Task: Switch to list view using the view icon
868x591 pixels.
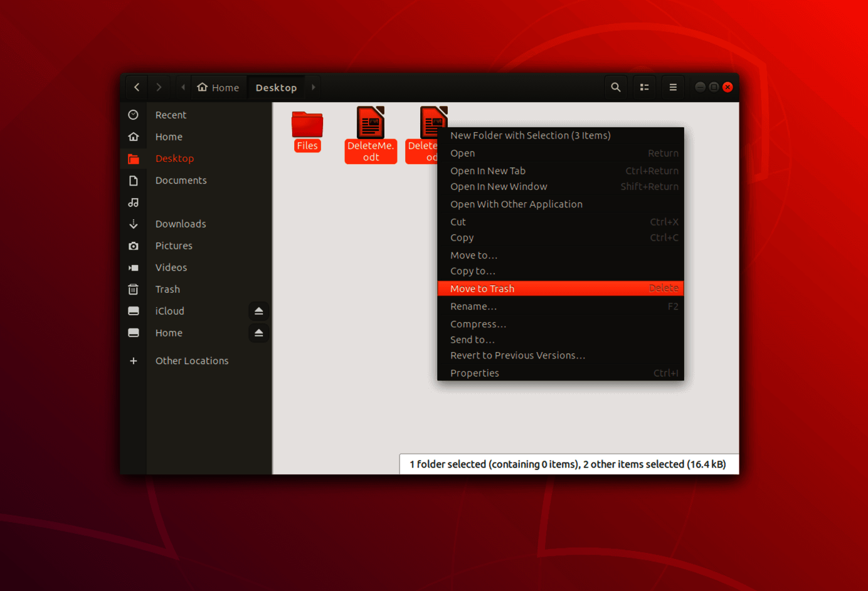Action: point(644,86)
